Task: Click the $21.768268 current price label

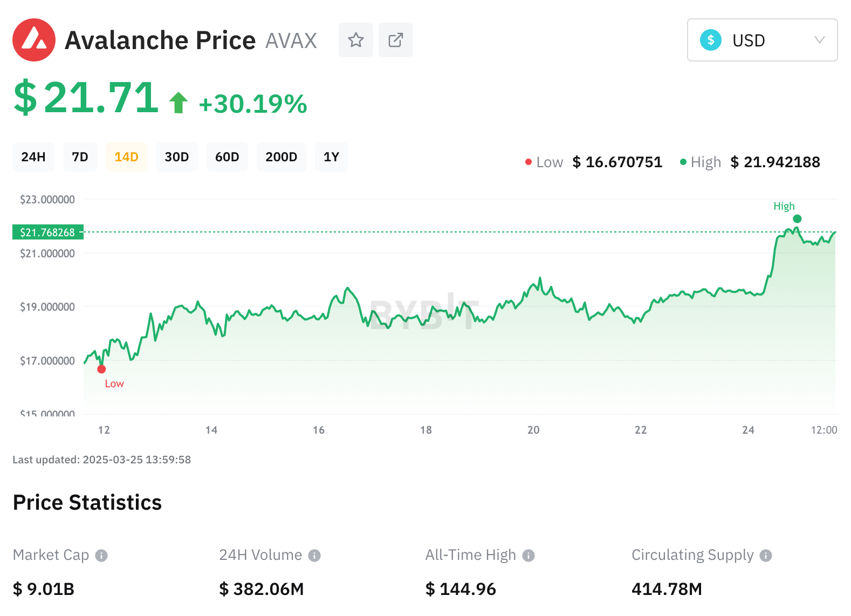Action: coord(47,232)
